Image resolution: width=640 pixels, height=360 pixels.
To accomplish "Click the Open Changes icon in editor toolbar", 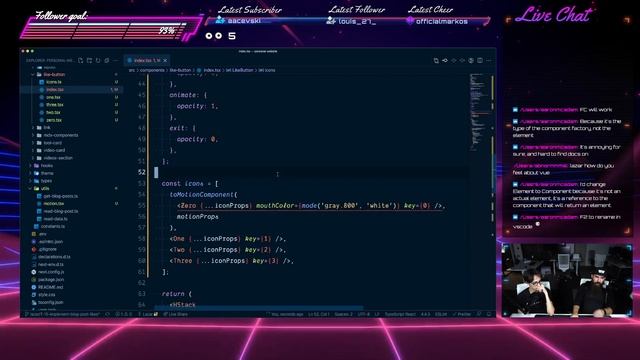I will click(x=436, y=60).
